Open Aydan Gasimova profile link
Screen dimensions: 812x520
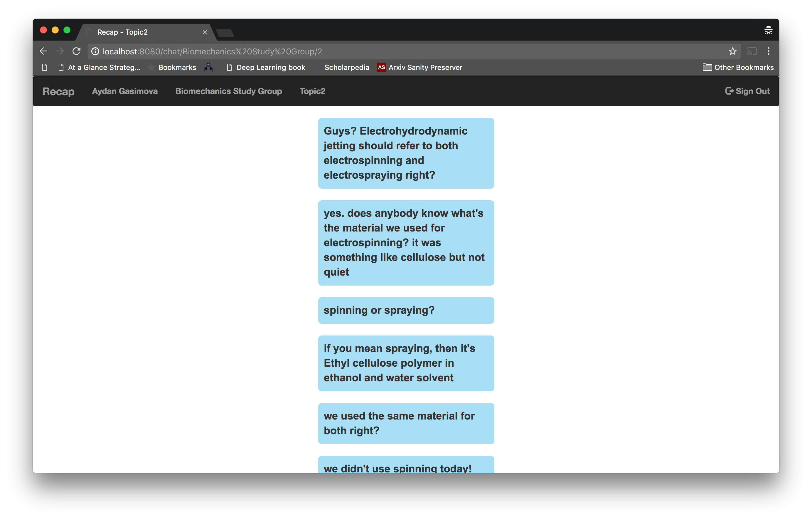[125, 91]
